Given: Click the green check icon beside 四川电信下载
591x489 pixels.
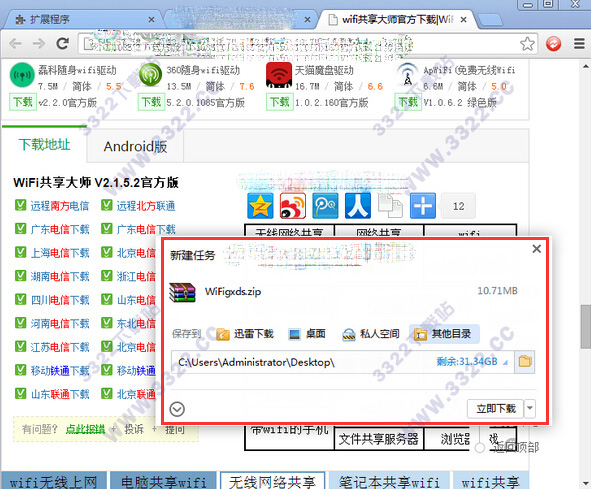Looking at the screenshot, I should coord(20,299).
